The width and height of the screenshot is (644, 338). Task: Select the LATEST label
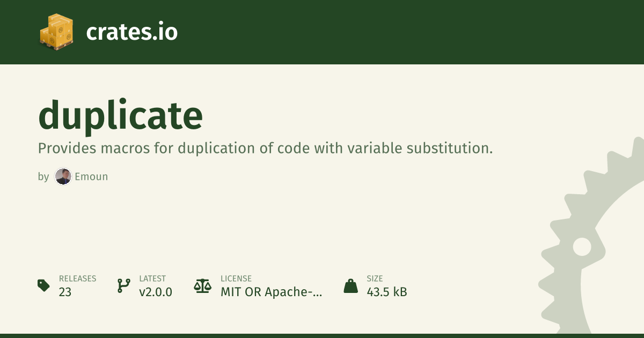(x=152, y=278)
